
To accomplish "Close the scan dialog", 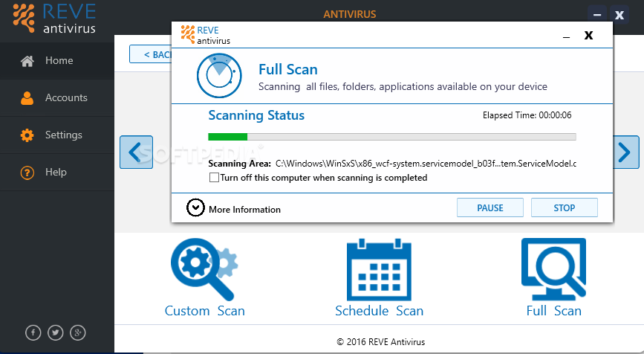I will tap(588, 36).
